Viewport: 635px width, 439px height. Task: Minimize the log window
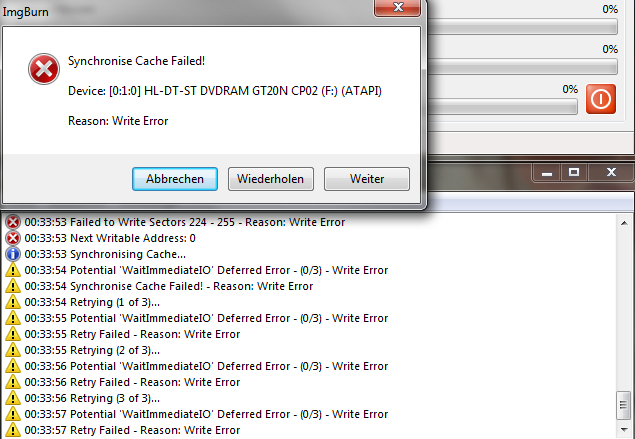click(547, 173)
